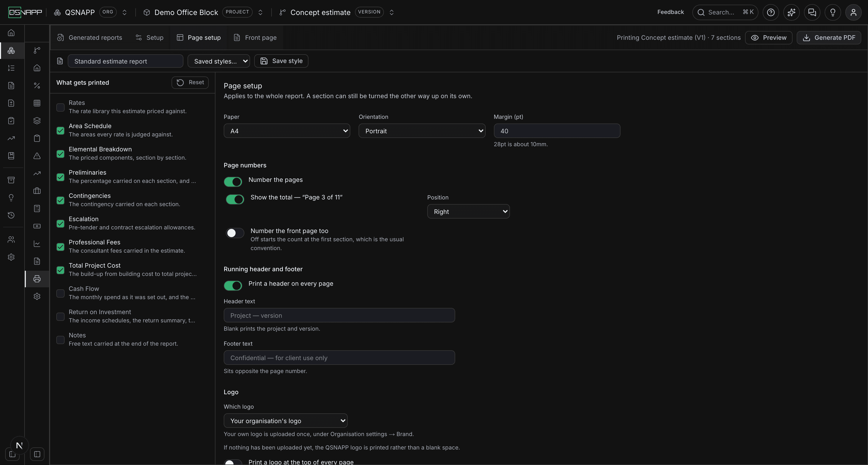This screenshot has height=465, width=868.
Task: Open the Paper size dropdown
Action: (287, 131)
